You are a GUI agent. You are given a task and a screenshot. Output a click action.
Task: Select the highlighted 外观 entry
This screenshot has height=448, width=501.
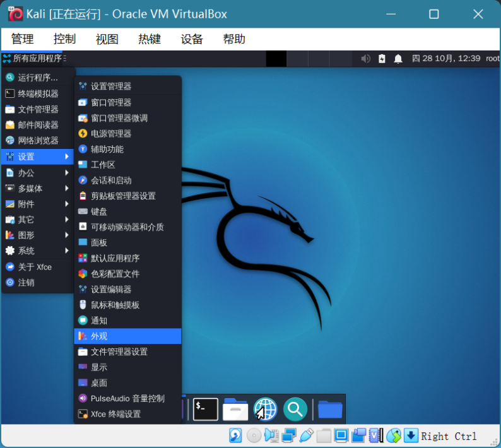click(x=128, y=336)
